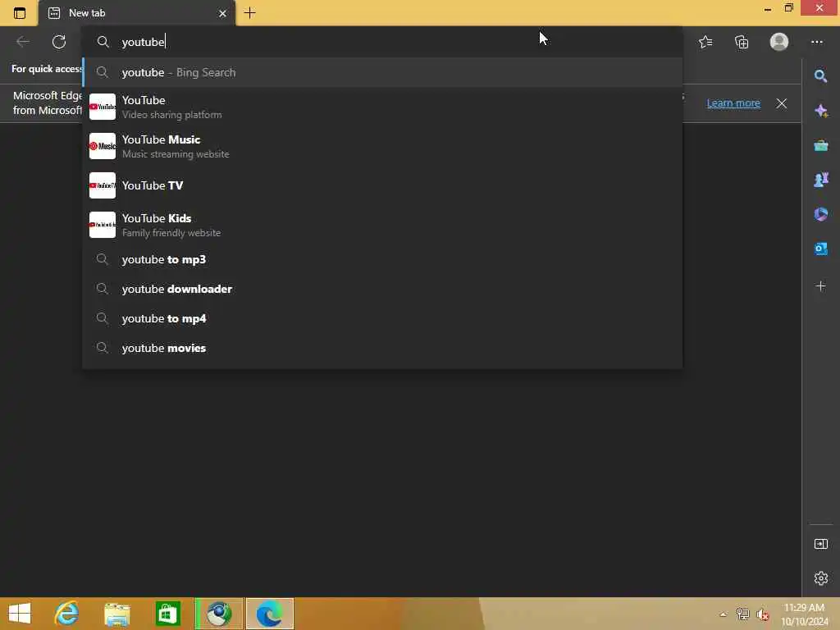Click the Microsoft Edge taskbar icon
This screenshot has height=630, width=840.
tap(269, 614)
